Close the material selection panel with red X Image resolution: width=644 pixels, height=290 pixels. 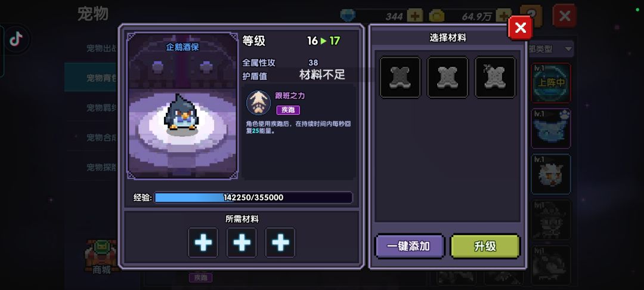pyautogui.click(x=521, y=28)
